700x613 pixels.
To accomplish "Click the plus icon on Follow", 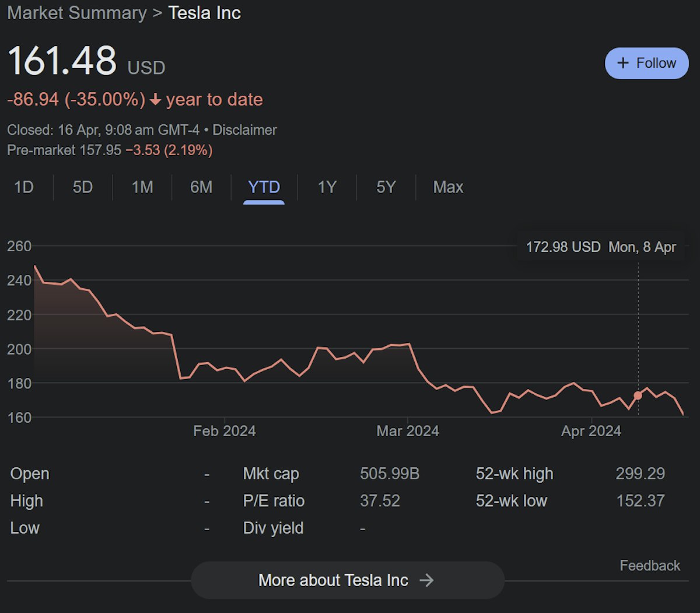I will 623,63.
